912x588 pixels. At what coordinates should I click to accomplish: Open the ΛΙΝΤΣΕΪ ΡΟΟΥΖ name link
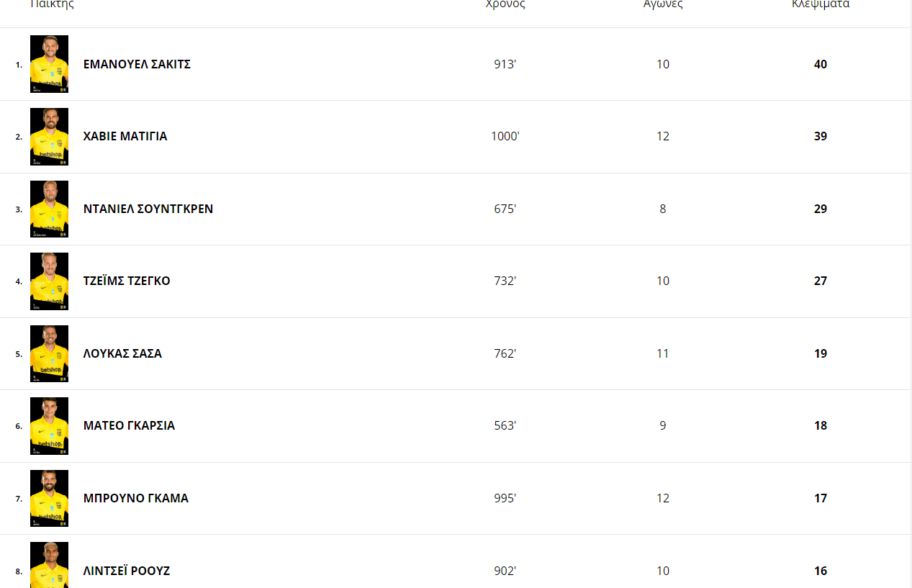[127, 571]
